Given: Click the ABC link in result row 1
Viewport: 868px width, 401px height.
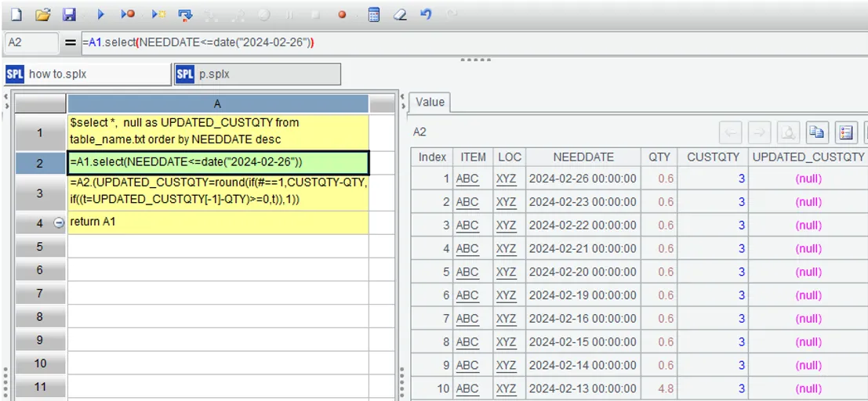Looking at the screenshot, I should 467,179.
